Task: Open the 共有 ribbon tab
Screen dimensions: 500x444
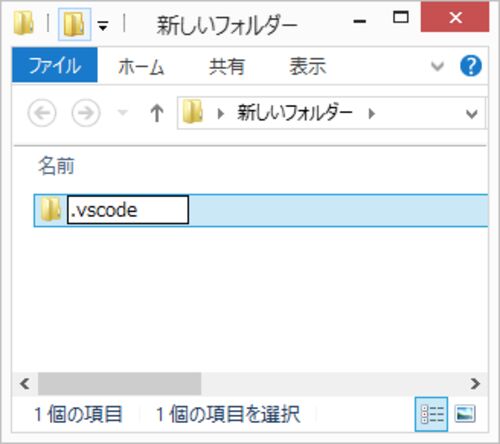Action: (227, 66)
